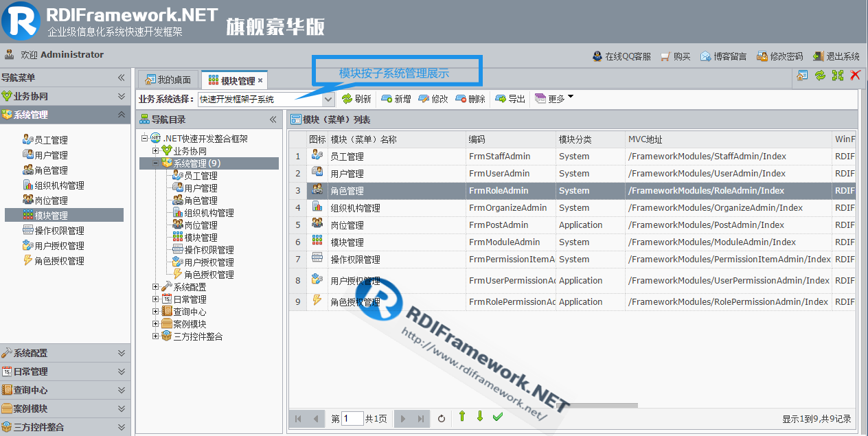Click the green refresh tab icon top right
The image size is (868, 436).
point(820,76)
